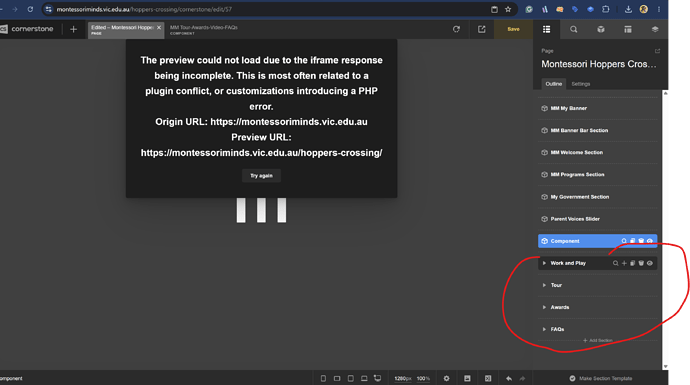The image size is (690, 385).
Task: Switch preview to the tablet portrait breakpoint
Action: point(351,378)
